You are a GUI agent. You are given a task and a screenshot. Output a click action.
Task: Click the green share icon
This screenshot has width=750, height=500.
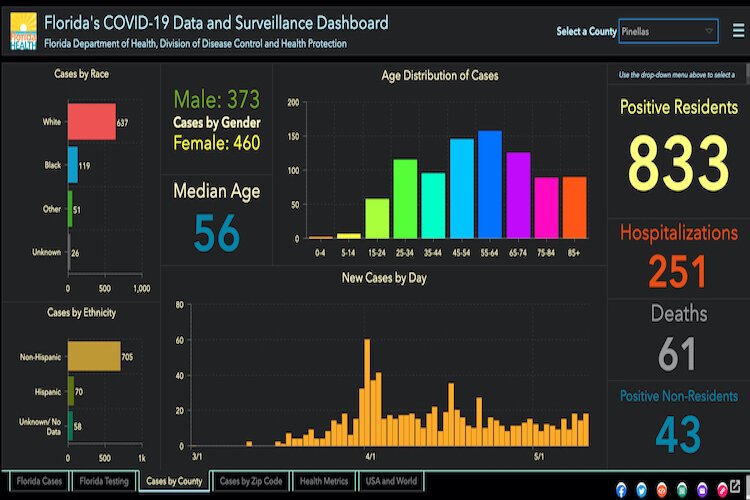pos(680,488)
